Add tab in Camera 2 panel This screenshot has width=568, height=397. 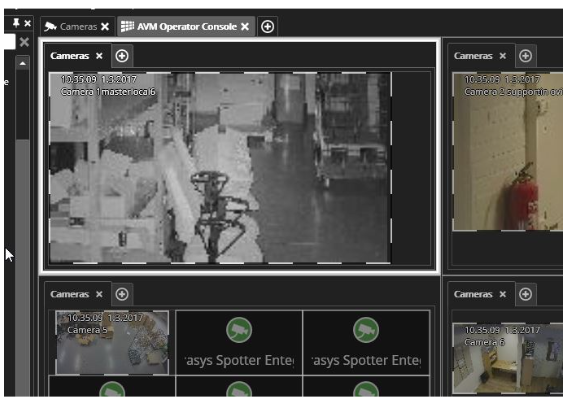point(525,56)
